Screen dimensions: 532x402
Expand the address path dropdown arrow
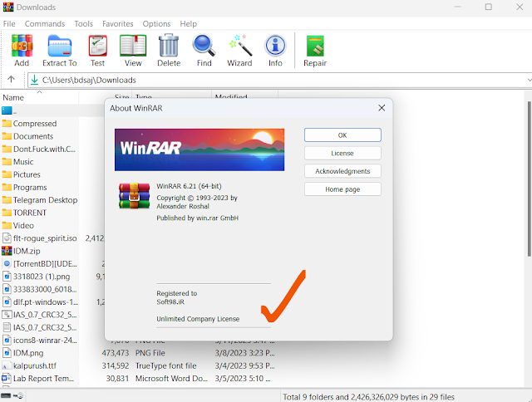(x=529, y=80)
